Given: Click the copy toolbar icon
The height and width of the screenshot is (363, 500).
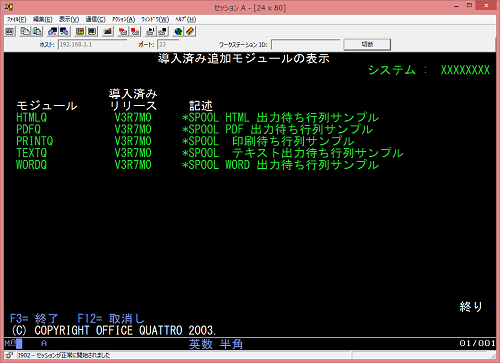Looking at the screenshot, I should (25, 31).
